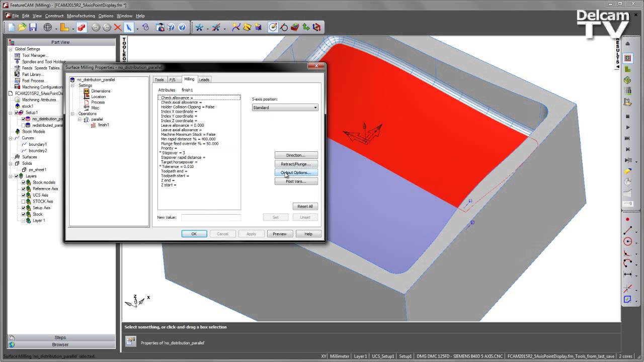644x362 pixels.
Task: Uncheck the Stock models layer checkbox
Action: point(23,183)
